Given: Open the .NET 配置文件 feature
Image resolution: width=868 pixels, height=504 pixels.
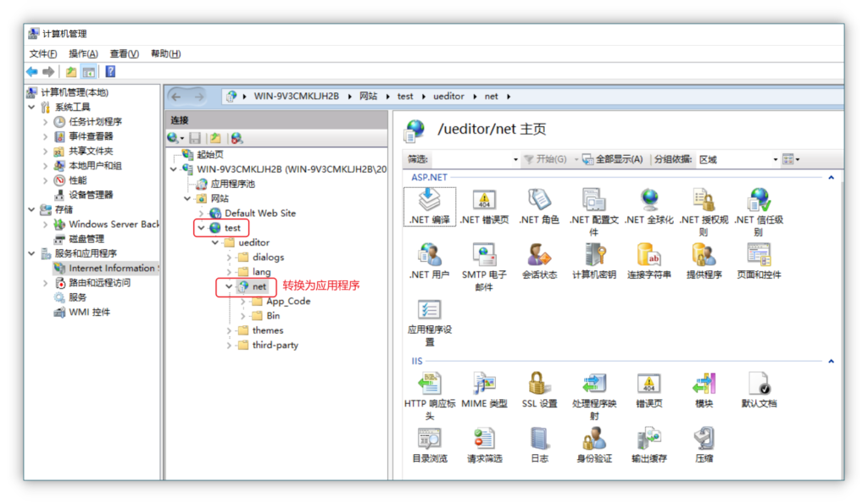Looking at the screenshot, I should (x=594, y=212).
